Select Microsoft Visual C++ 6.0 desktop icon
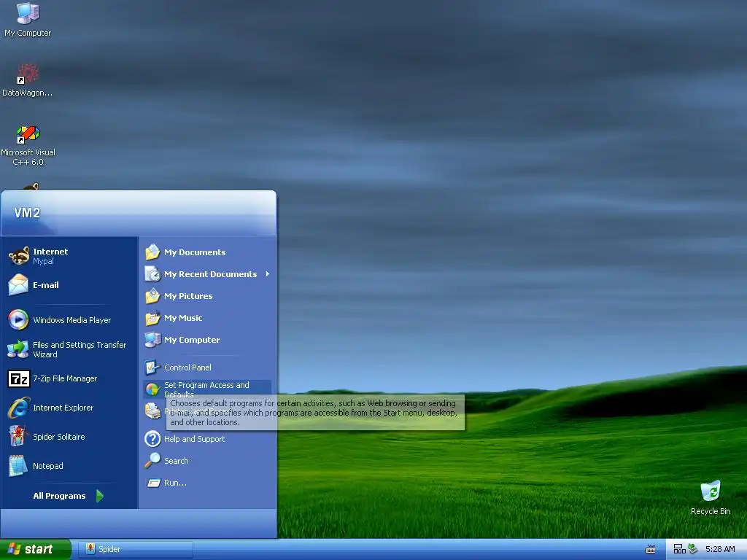Viewport: 747px width, 560px height. pyautogui.click(x=28, y=134)
